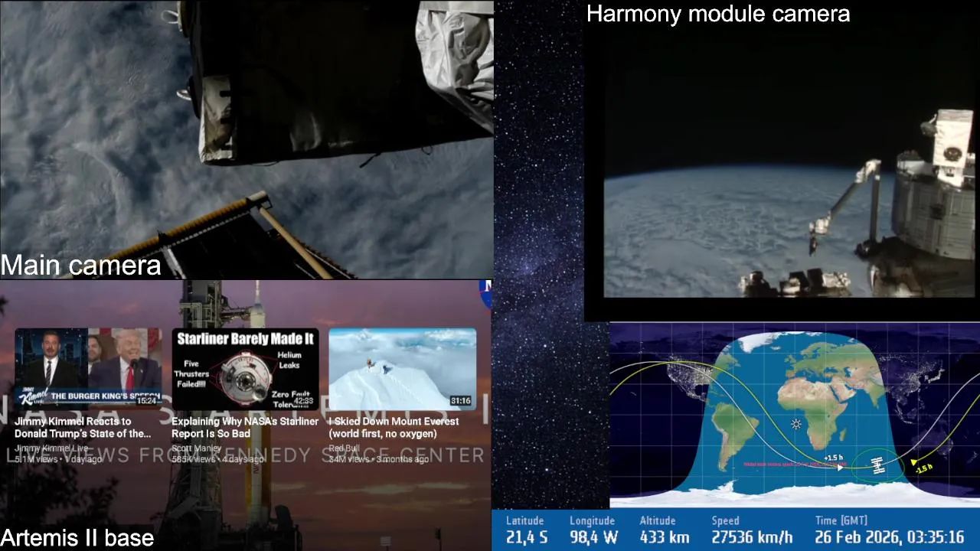980x551 pixels.
Task: Click the 15:24 duration badge
Action: (x=146, y=401)
